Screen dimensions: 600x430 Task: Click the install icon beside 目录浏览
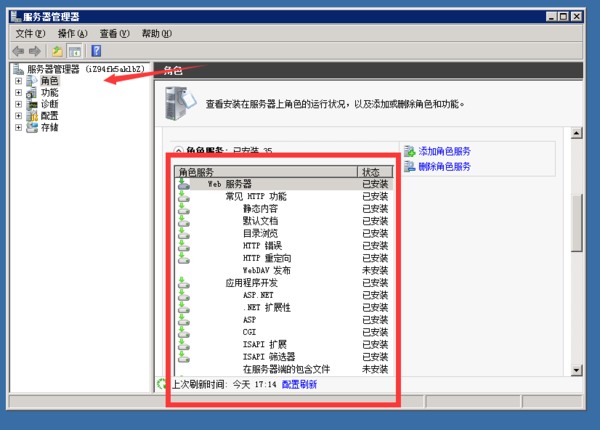(x=184, y=233)
